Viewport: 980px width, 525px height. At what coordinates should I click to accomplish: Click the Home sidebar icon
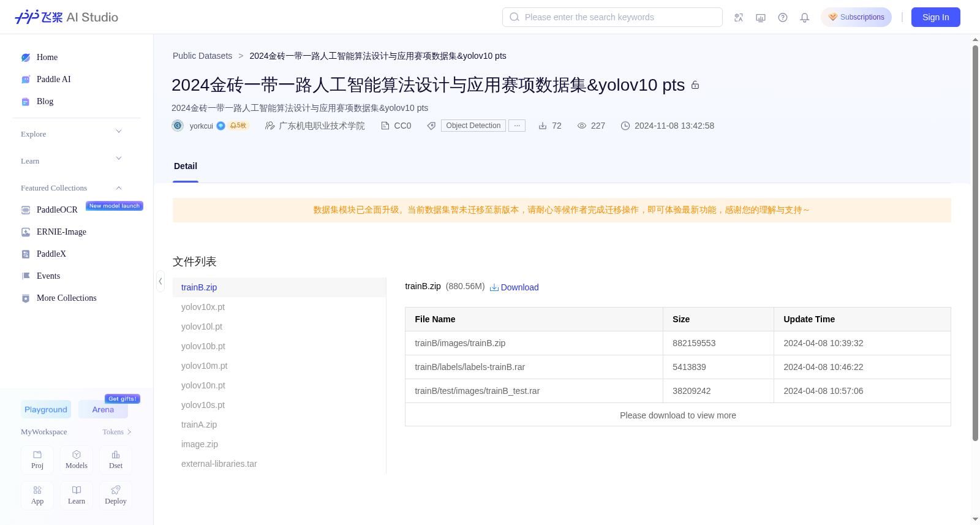point(26,58)
